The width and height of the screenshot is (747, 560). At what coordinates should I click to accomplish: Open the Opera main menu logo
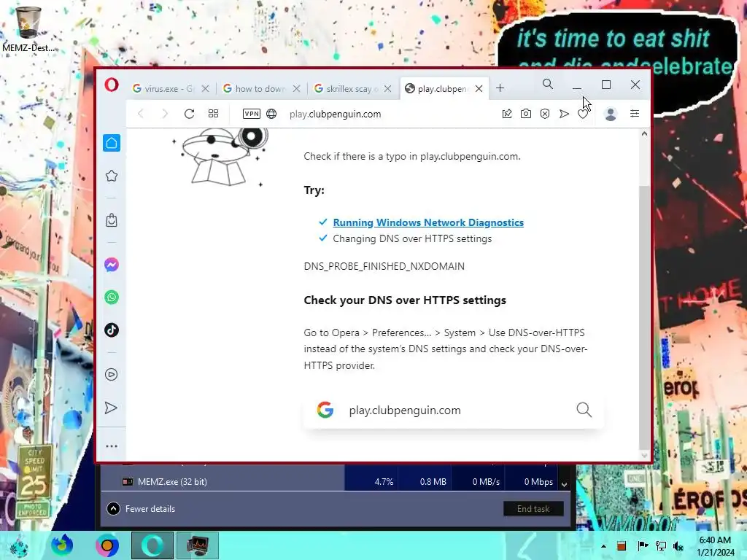[x=112, y=85]
